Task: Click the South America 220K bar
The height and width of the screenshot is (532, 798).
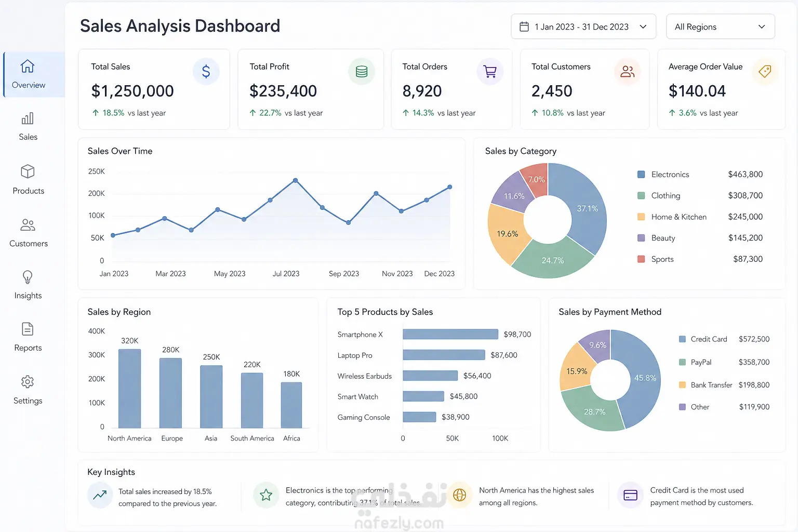Action: 252,401
